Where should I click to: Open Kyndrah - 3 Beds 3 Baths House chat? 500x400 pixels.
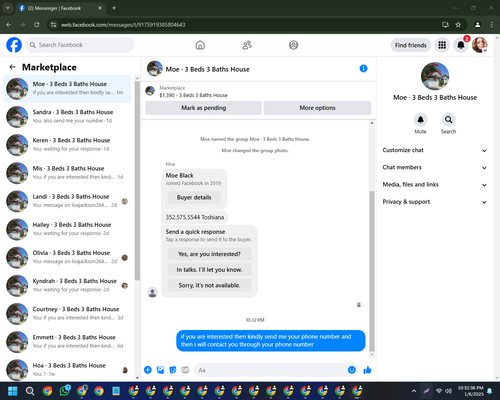[x=67, y=285]
